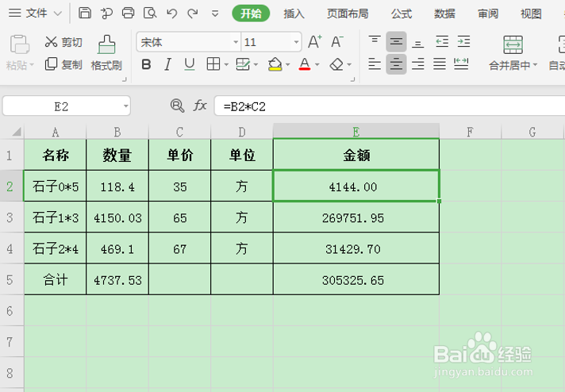Click the distributed alignment icon
The width and height of the screenshot is (565, 392).
coord(461,64)
